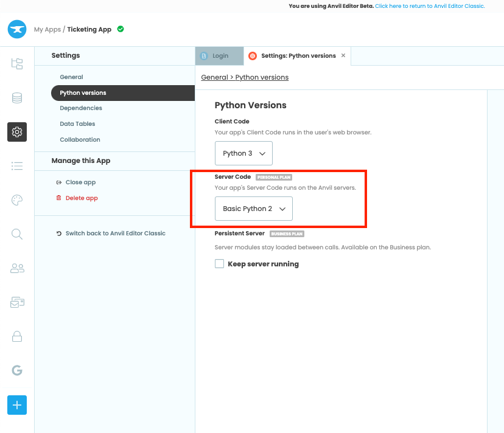Open the Client Code Python 3 dropdown
This screenshot has width=504, height=433.
pos(243,153)
